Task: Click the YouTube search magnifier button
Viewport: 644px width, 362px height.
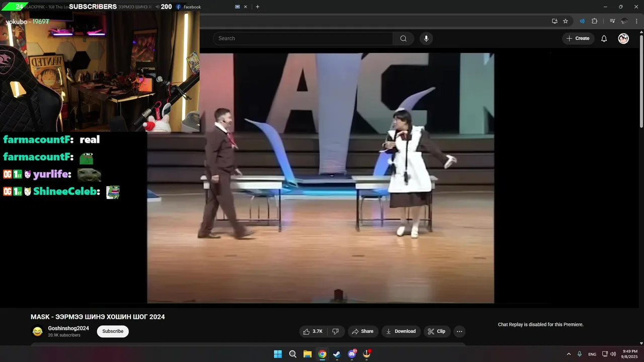Action: (x=403, y=39)
